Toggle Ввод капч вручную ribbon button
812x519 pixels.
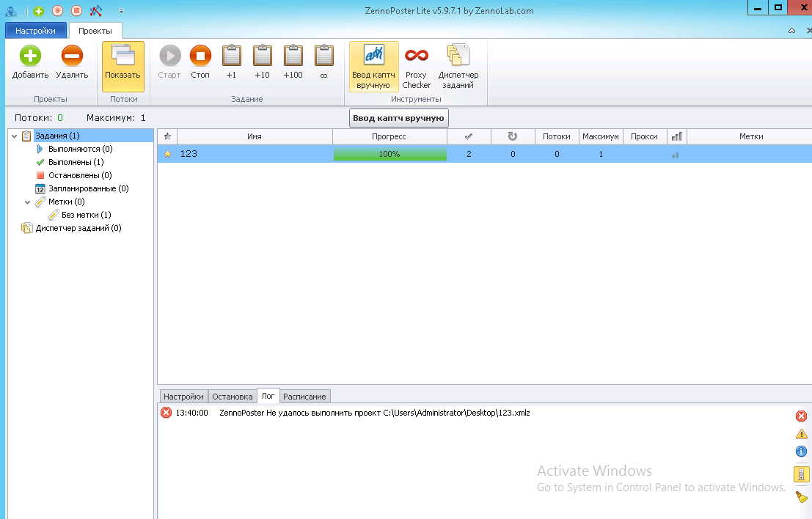[374, 67]
